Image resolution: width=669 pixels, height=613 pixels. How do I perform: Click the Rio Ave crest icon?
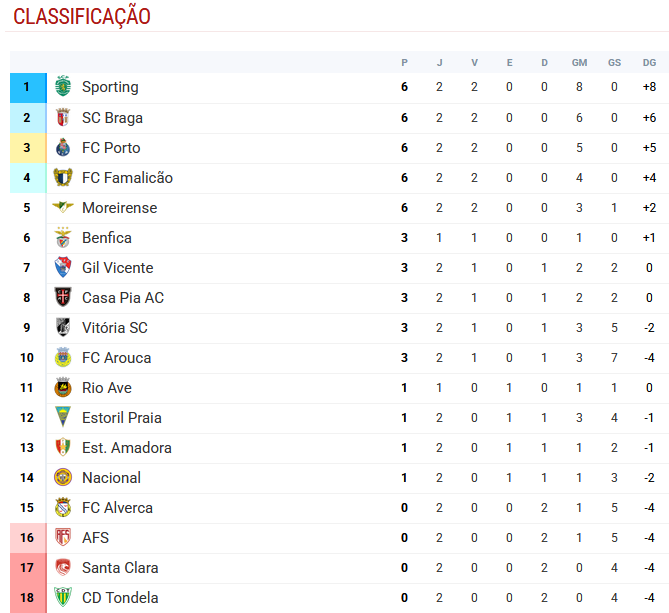coord(63,387)
